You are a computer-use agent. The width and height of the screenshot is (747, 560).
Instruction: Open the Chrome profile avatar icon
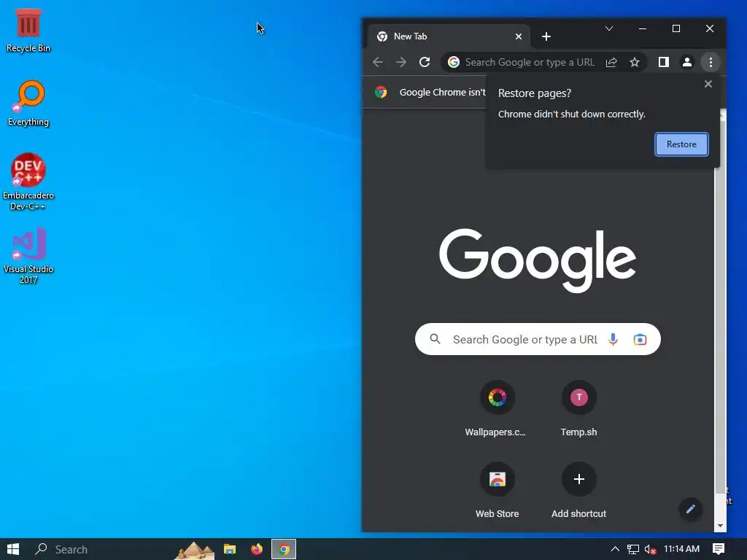(x=687, y=62)
